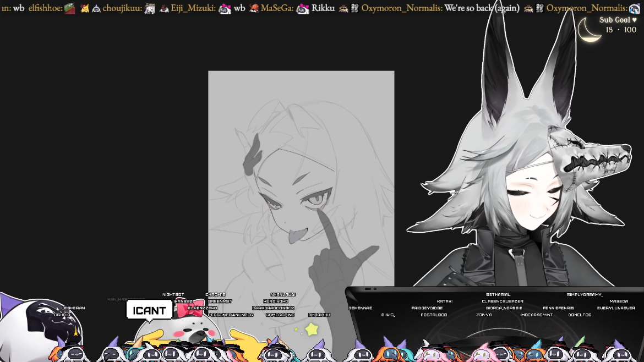The image size is (644, 362).
Task: Click the crescent moon Sub Goal icon
Action: tap(589, 30)
